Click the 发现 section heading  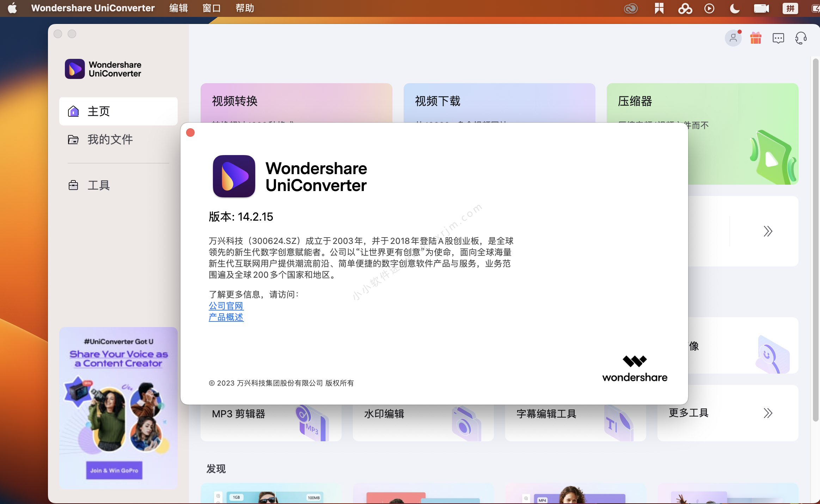click(216, 469)
